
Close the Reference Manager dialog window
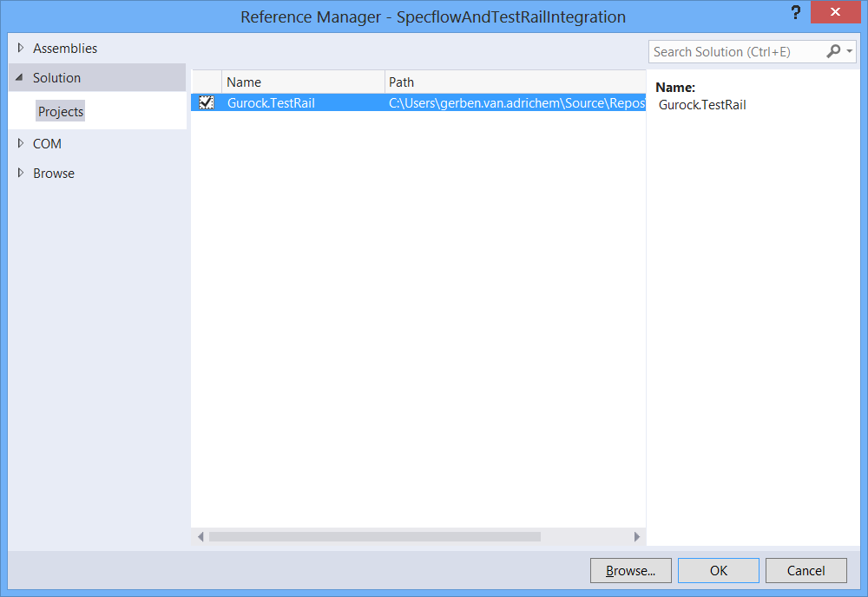(835, 13)
